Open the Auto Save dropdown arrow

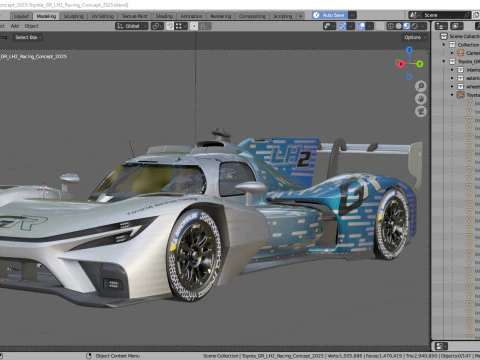[x=352, y=15]
